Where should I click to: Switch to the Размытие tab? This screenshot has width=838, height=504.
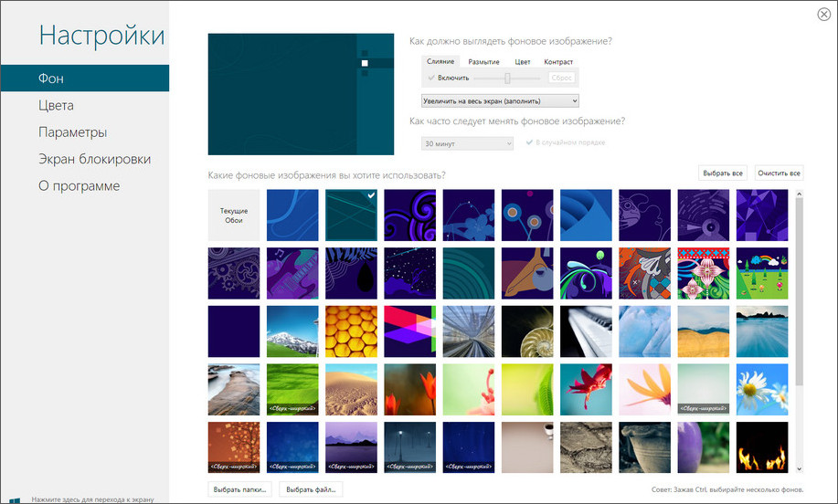tap(483, 62)
